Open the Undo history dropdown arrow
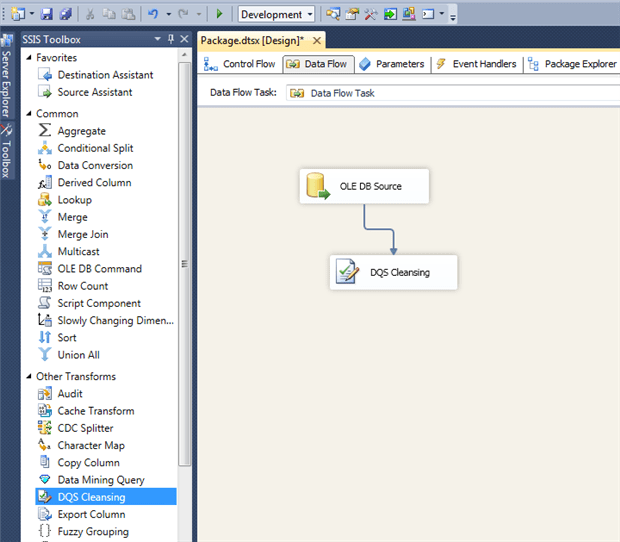This screenshot has height=542, width=620. tap(169, 14)
